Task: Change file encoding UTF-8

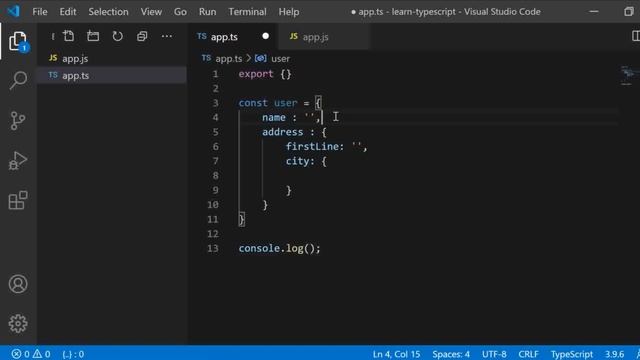Action: [494, 354]
